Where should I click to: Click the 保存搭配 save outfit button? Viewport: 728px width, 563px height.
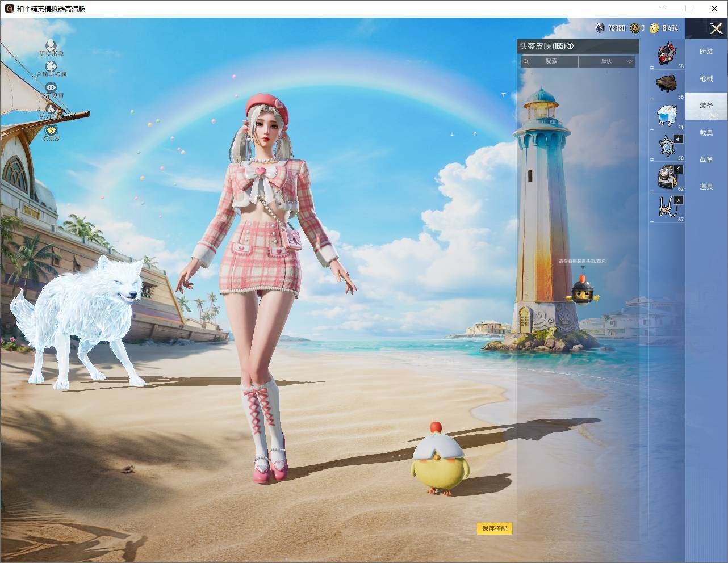pyautogui.click(x=495, y=528)
